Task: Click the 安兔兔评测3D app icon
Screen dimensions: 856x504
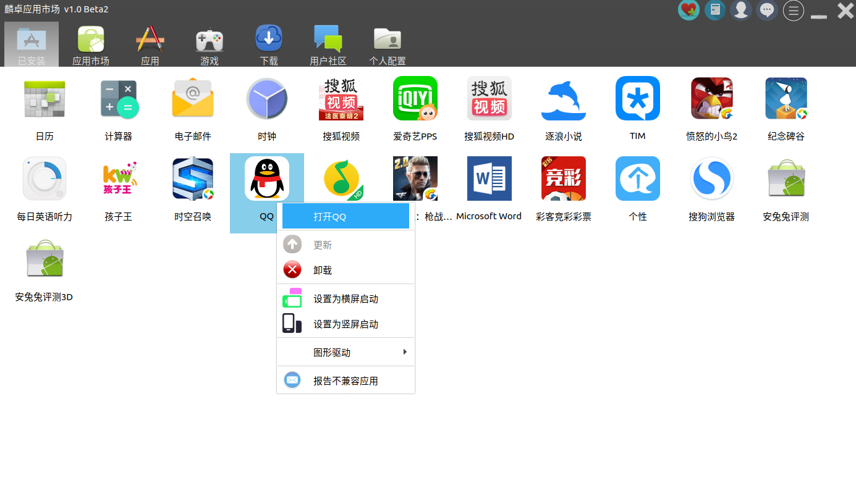Action: click(x=44, y=259)
